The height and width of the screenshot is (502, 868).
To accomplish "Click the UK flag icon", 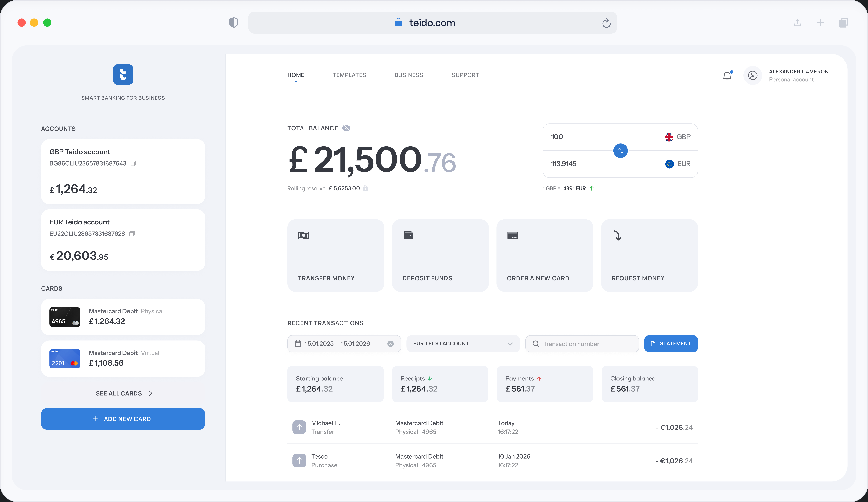I will (669, 137).
